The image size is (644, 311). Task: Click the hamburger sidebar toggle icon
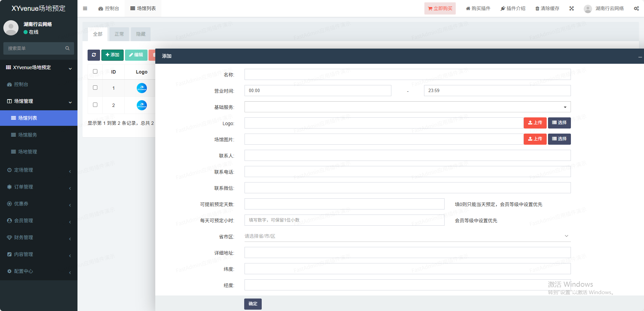85,8
